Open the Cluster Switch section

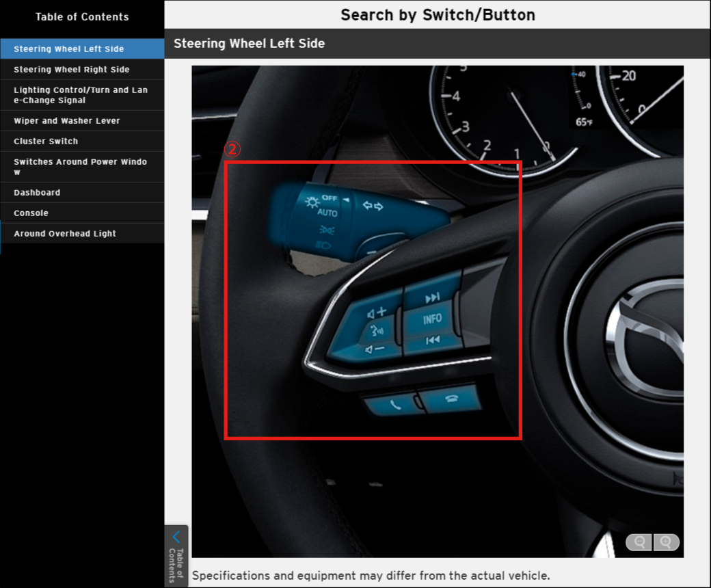coord(82,142)
